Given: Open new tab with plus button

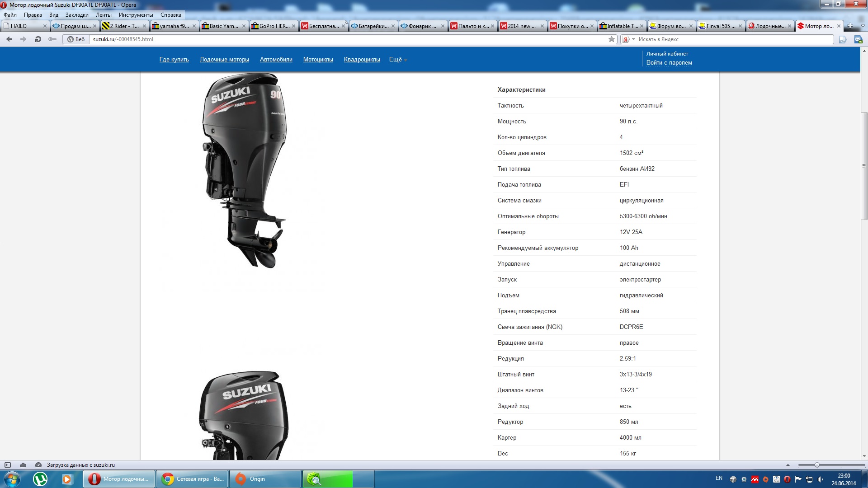Looking at the screenshot, I should tap(850, 26).
